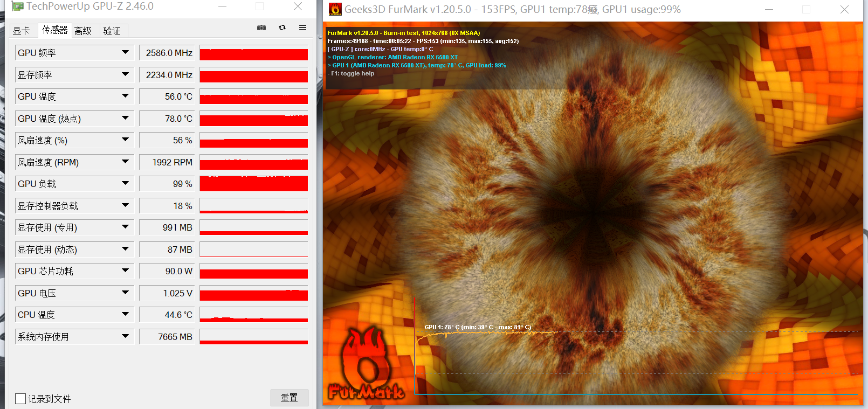The image size is (868, 409).
Task: Select the 传感器 tab
Action: click(55, 30)
